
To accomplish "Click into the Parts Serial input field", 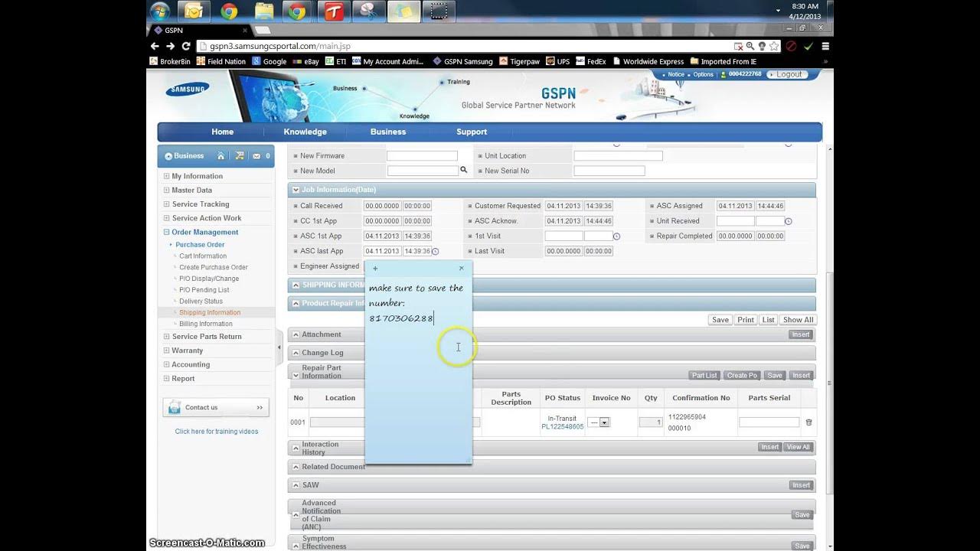I will click(769, 422).
